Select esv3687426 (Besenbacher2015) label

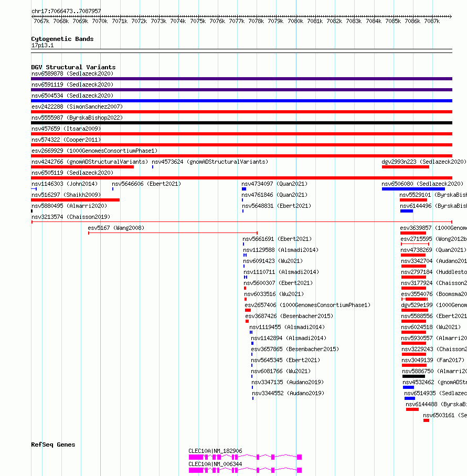(x=289, y=316)
